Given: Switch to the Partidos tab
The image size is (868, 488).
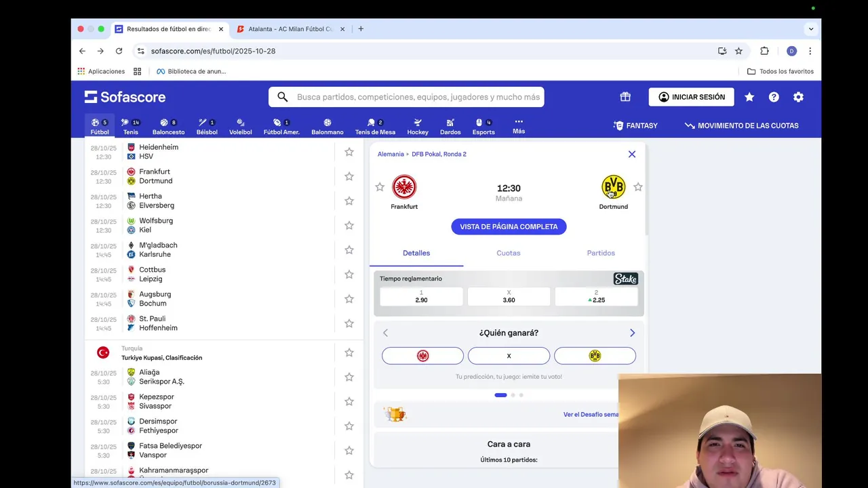Looking at the screenshot, I should 601,253.
